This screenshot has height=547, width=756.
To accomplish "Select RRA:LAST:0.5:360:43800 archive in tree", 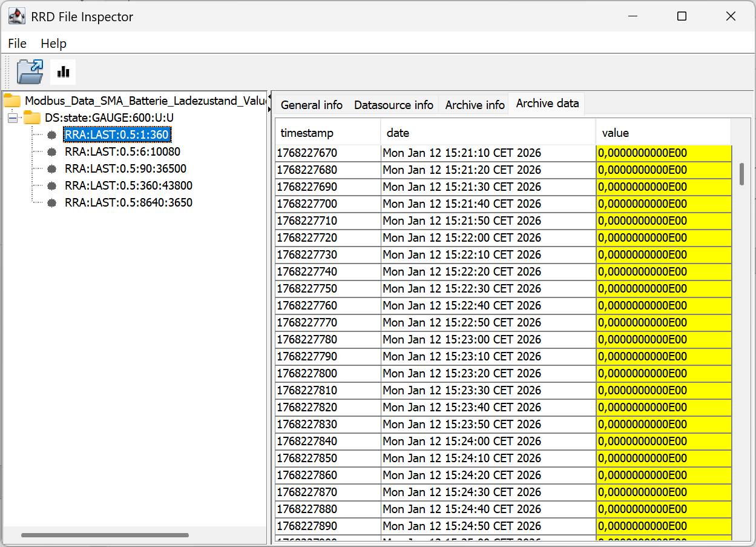I will (x=128, y=185).
